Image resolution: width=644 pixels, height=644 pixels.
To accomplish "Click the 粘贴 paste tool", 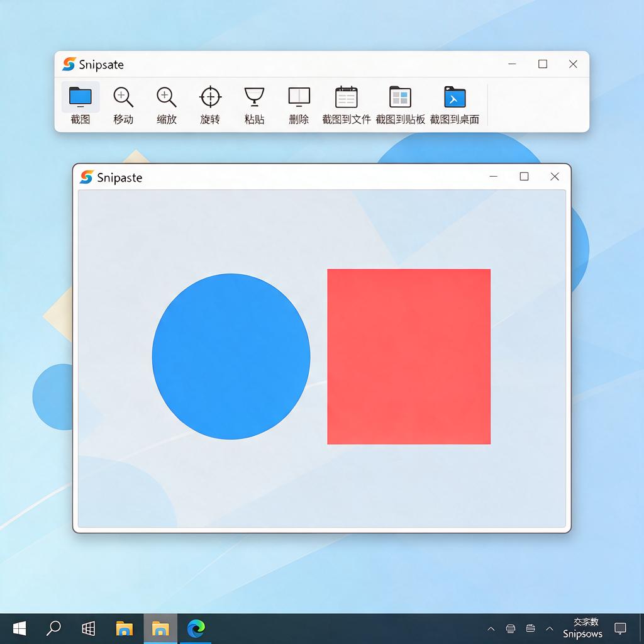I will (254, 105).
